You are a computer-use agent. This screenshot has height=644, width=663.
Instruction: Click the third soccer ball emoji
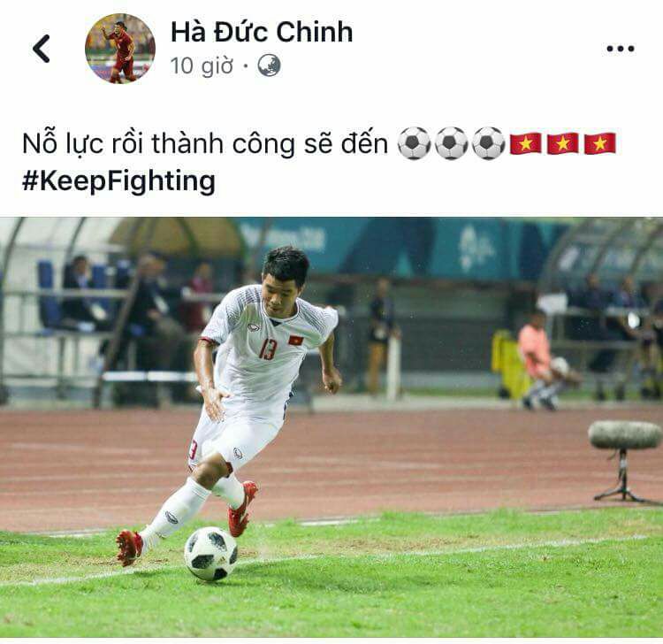pos(488,143)
